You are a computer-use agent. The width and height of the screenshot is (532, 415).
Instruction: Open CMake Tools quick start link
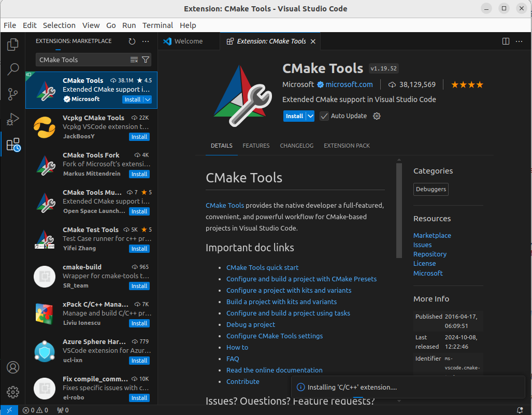(x=262, y=267)
